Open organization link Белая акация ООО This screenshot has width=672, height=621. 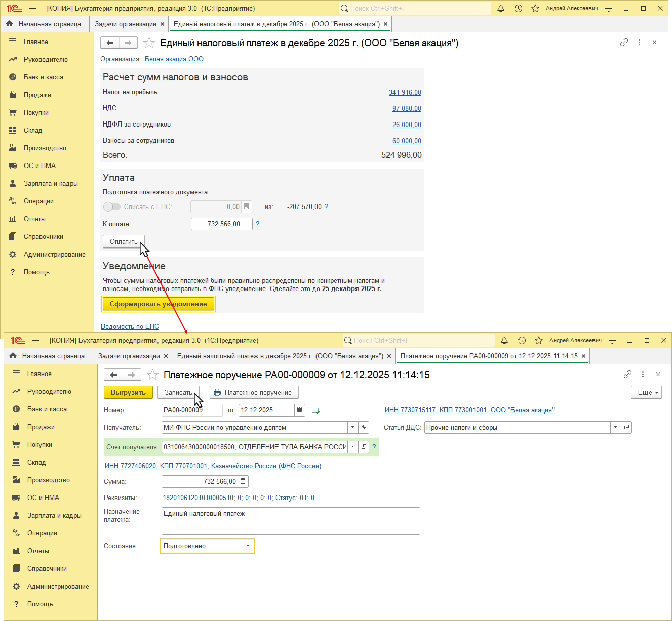click(x=174, y=59)
